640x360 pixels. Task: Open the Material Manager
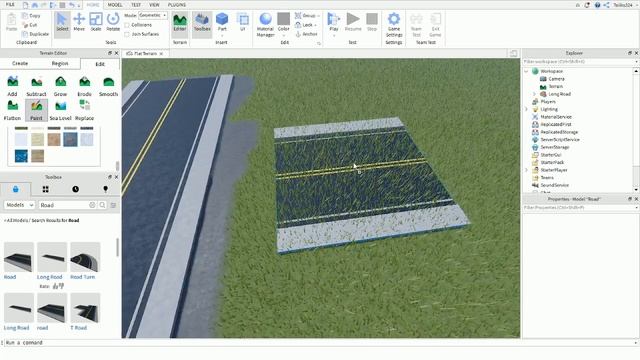[x=265, y=25]
